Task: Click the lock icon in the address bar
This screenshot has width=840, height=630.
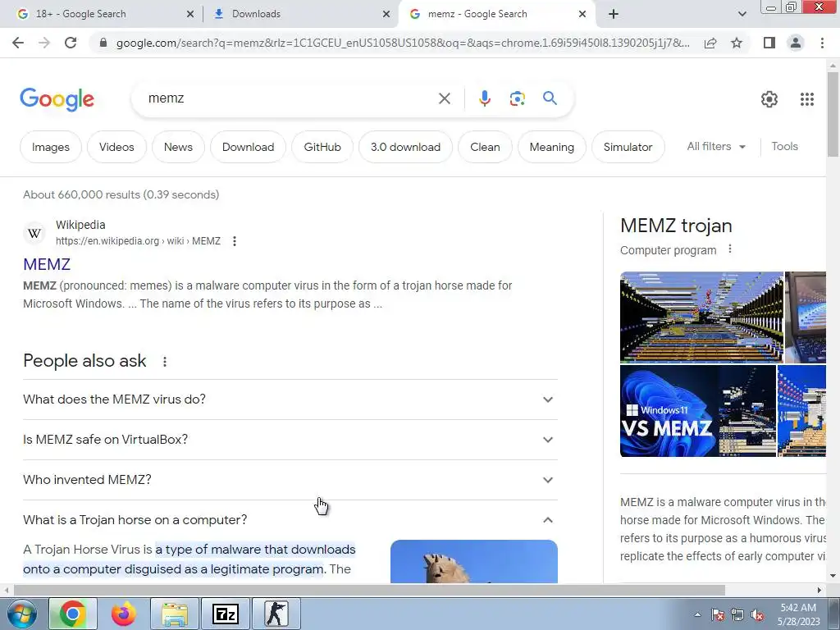Action: click(104, 43)
